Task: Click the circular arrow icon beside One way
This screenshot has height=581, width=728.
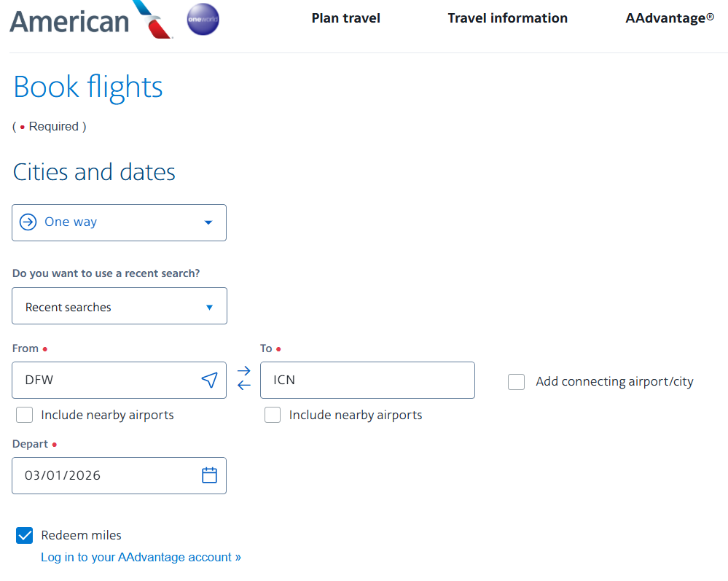Action: coord(28,222)
